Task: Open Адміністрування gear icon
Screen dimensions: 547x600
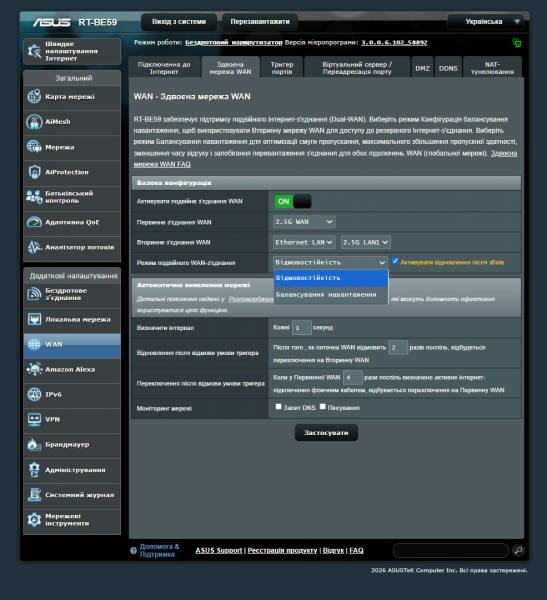Action: (x=34, y=470)
